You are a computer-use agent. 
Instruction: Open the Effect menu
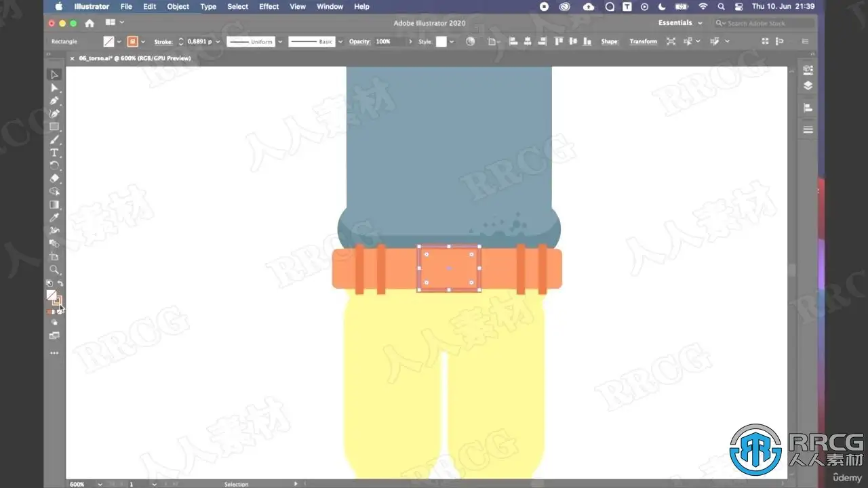tap(269, 7)
